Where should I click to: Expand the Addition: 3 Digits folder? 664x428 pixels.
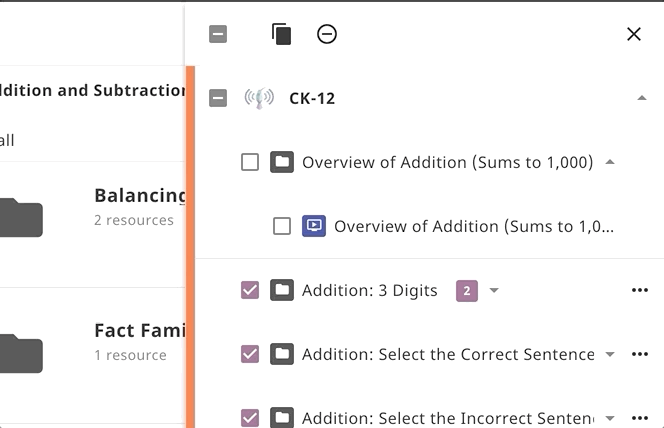click(494, 291)
